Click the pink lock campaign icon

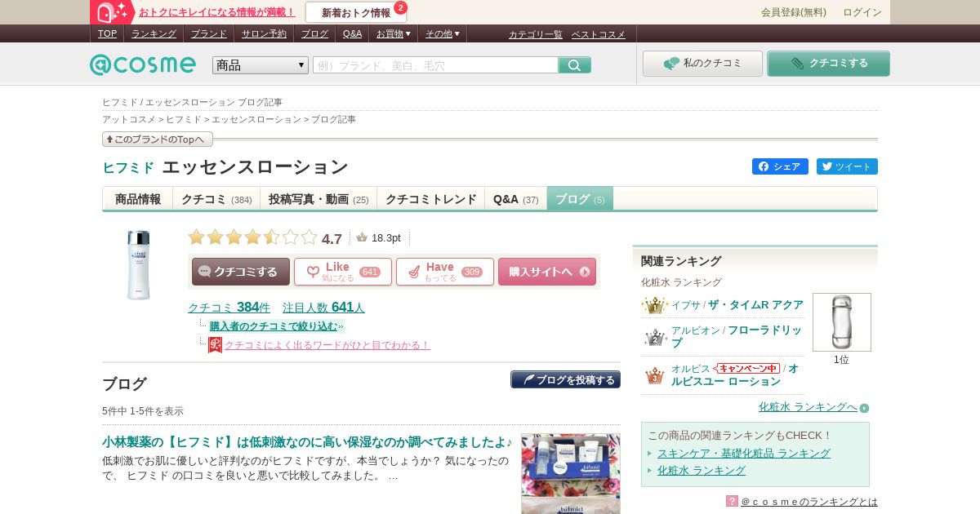coord(113,12)
